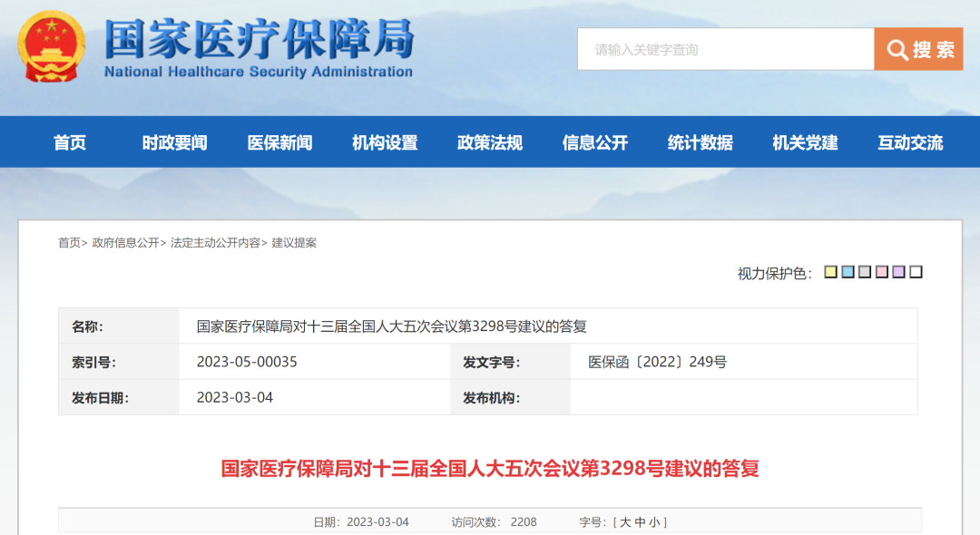The height and width of the screenshot is (535, 980).
Task: Click inside the keyword search input box
Action: click(x=726, y=49)
